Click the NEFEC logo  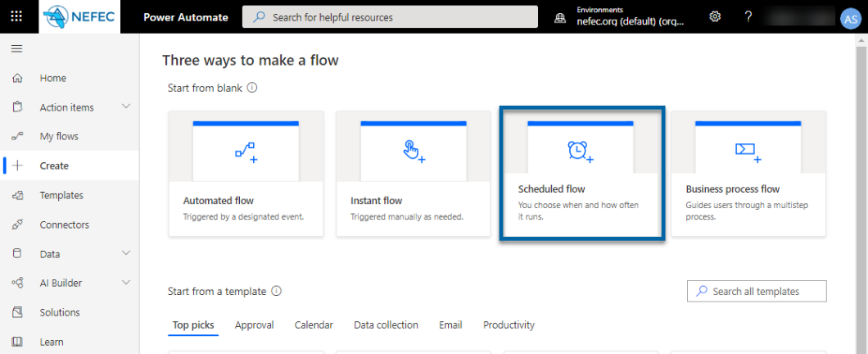point(79,16)
